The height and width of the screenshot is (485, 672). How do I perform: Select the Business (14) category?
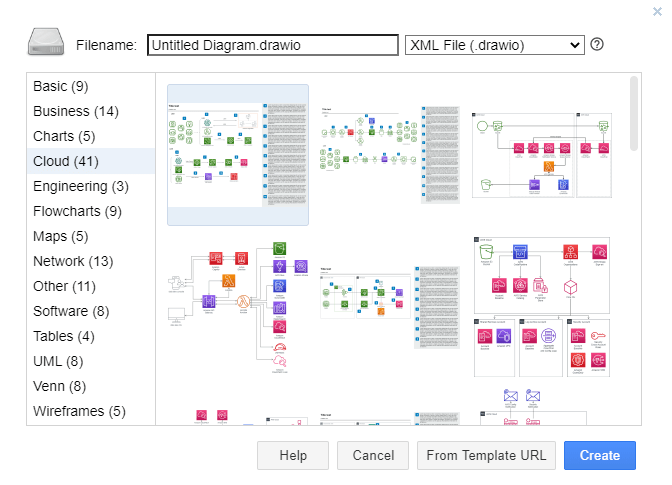coord(76,111)
